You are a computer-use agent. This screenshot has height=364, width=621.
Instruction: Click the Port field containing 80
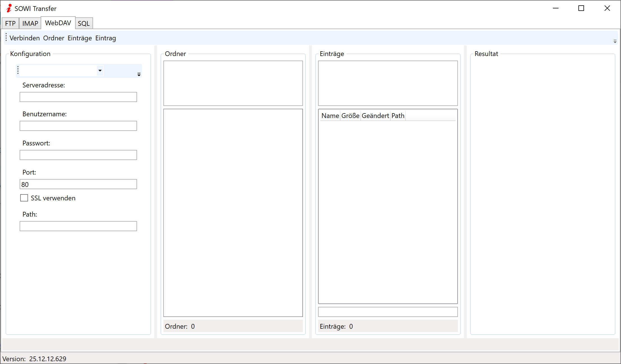pos(78,184)
